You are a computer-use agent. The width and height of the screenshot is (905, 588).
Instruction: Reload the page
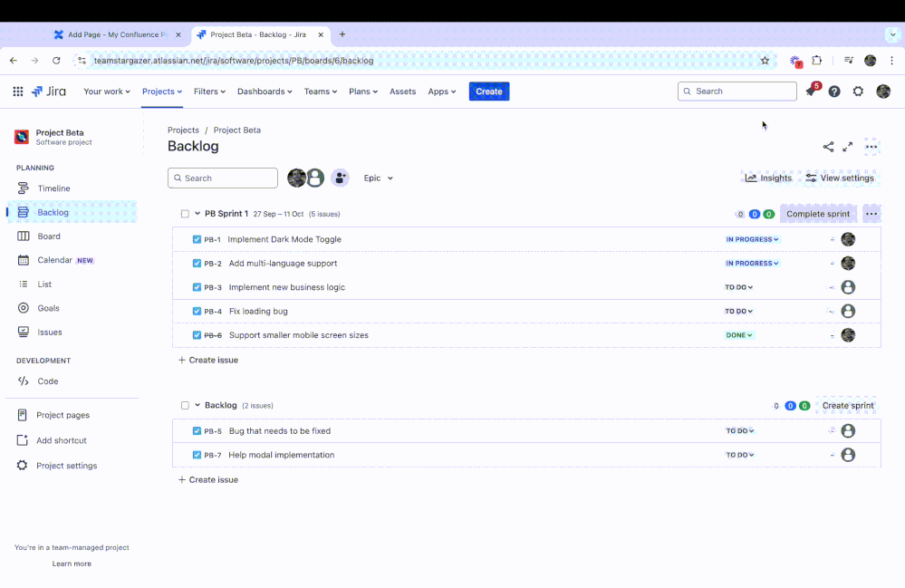click(x=56, y=61)
